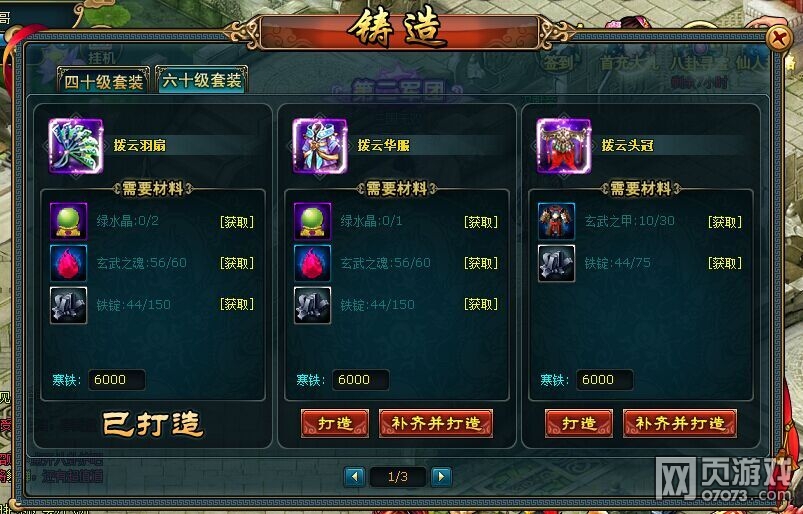Click 获取 link for 玄武之甲

pyautogui.click(x=725, y=222)
